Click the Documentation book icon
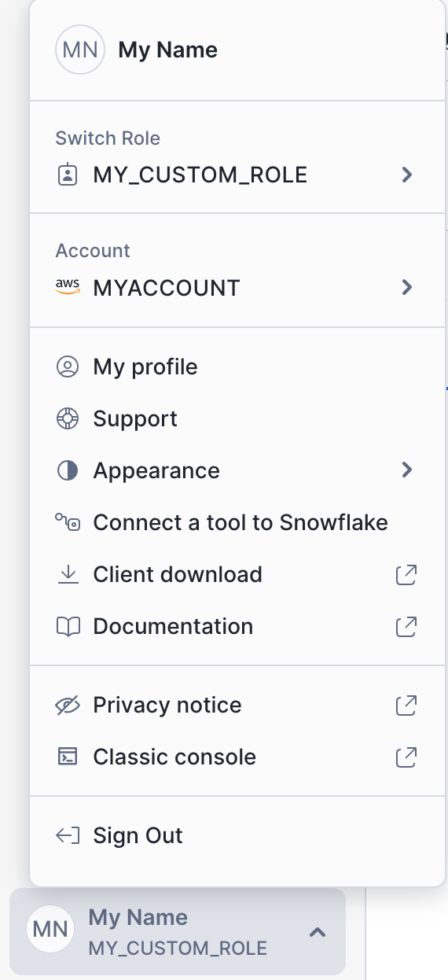The height and width of the screenshot is (980, 448). click(68, 627)
